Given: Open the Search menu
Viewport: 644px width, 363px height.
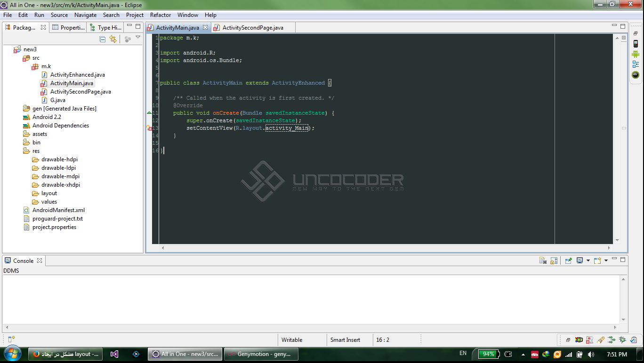Looking at the screenshot, I should click(111, 15).
